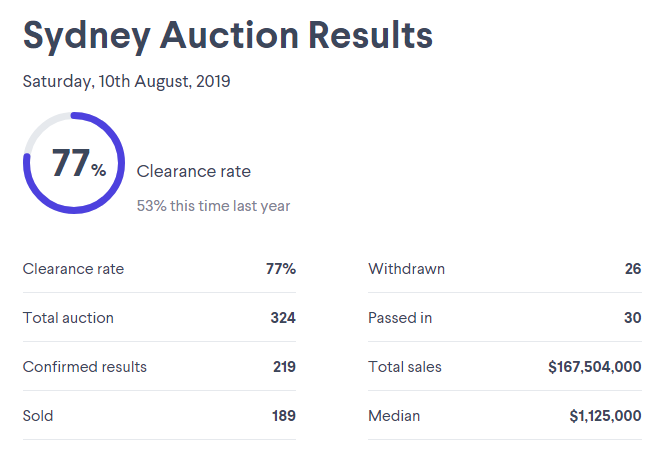Click the 53% this time last year text

click(x=213, y=206)
